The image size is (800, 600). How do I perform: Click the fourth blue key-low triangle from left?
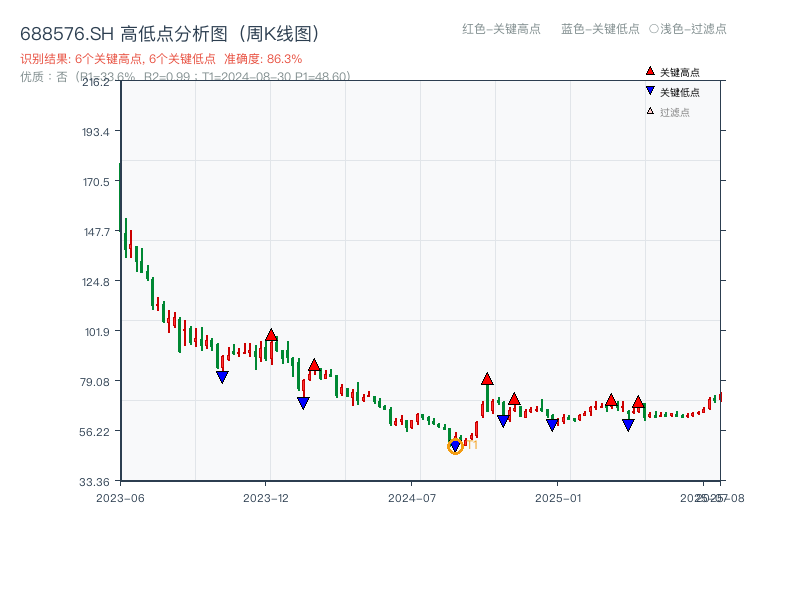(503, 421)
